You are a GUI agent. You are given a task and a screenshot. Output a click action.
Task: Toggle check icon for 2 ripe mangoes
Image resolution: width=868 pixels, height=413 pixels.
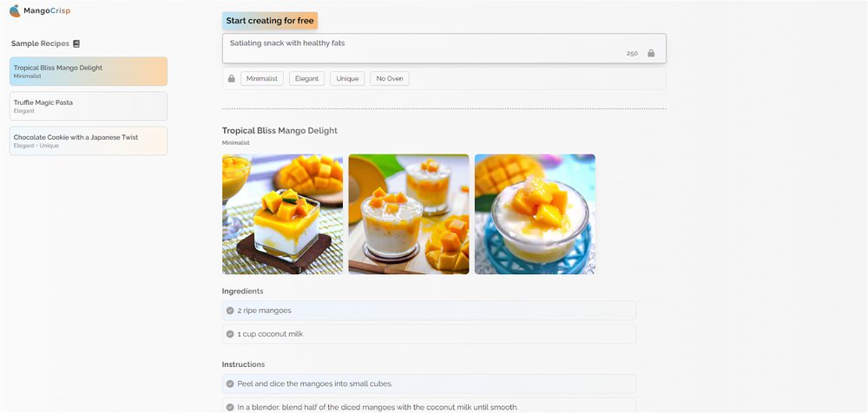click(x=230, y=311)
